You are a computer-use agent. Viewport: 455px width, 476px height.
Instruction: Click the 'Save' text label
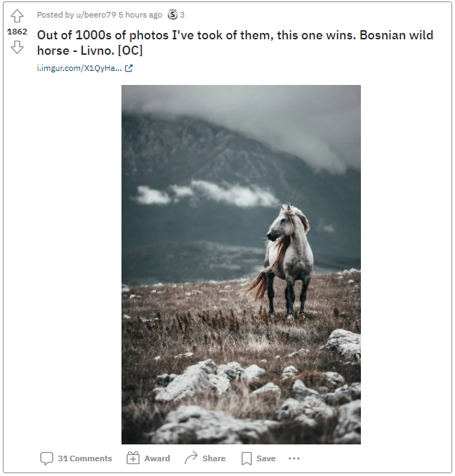click(x=266, y=458)
